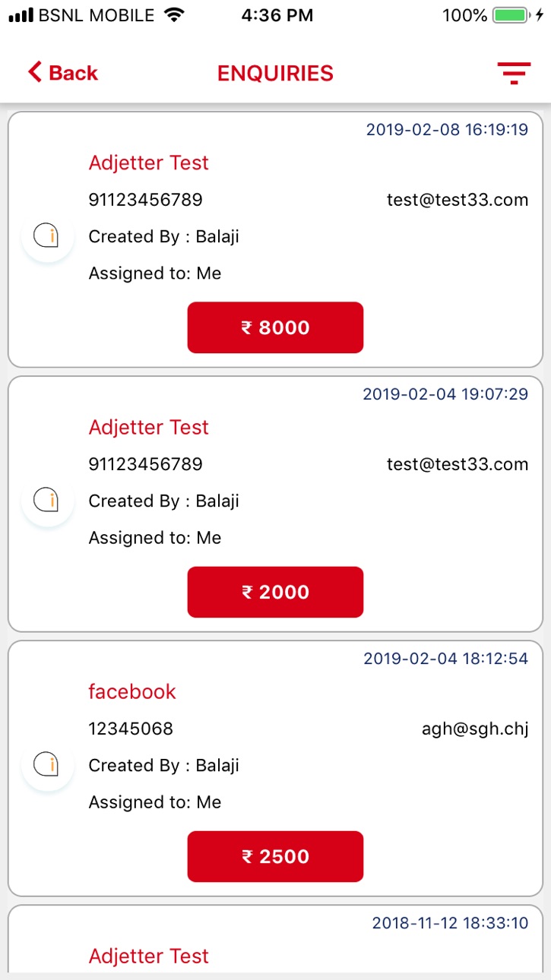Go Back using the Back label
This screenshot has width=551, height=980.
point(73,73)
